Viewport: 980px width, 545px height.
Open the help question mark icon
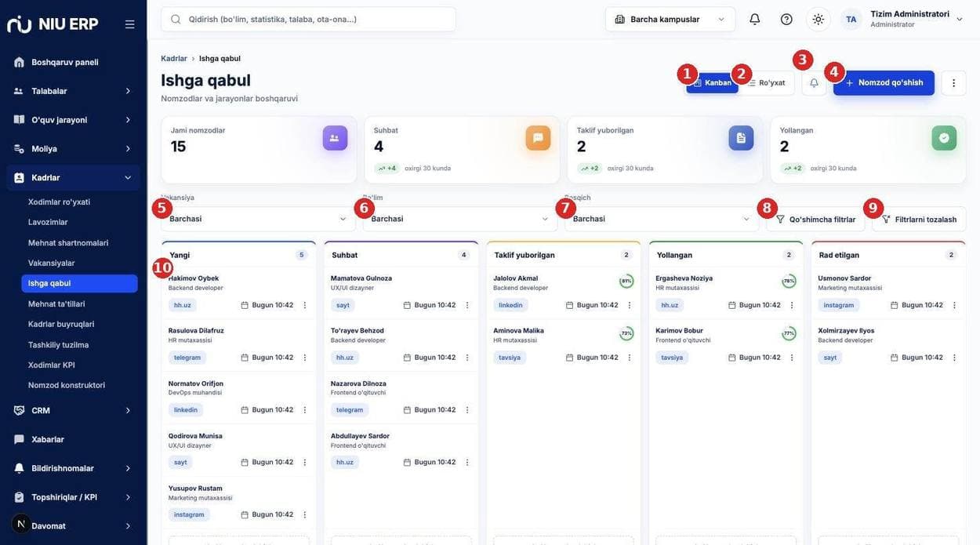786,19
